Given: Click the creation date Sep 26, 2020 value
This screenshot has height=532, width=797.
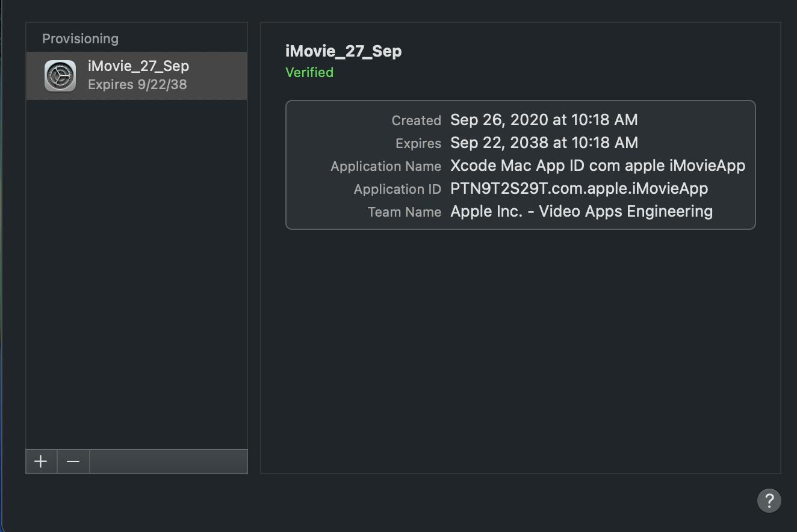Looking at the screenshot, I should [544, 120].
